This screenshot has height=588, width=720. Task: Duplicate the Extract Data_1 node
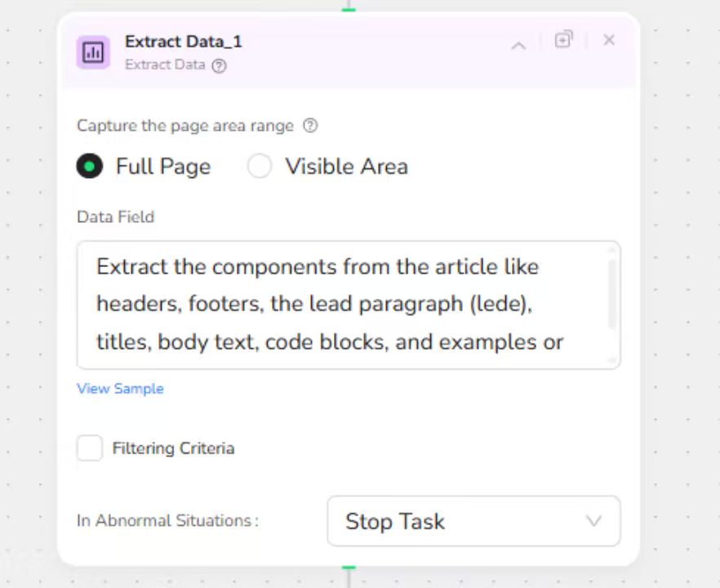click(563, 39)
